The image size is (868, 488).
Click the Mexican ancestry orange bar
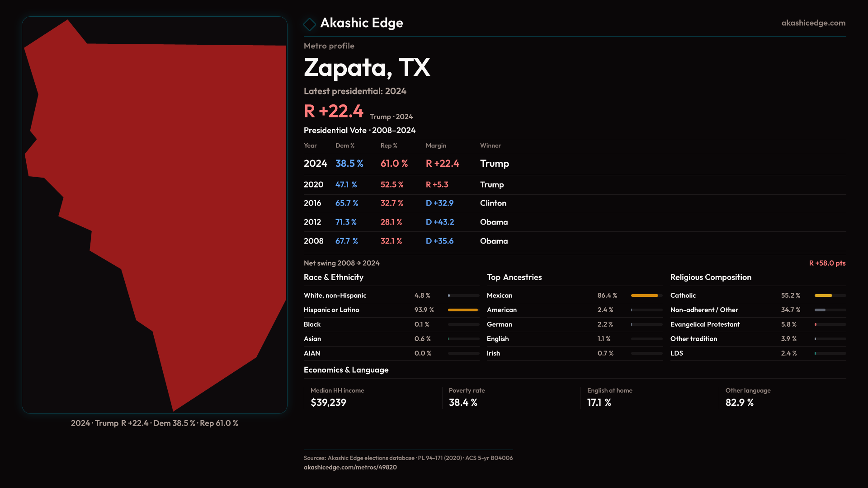pos(645,296)
